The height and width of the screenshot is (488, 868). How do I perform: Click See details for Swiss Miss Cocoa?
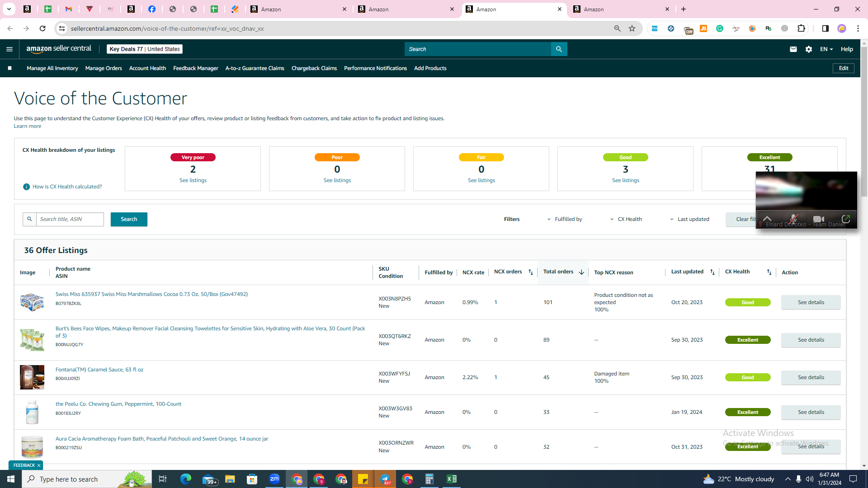tap(811, 302)
